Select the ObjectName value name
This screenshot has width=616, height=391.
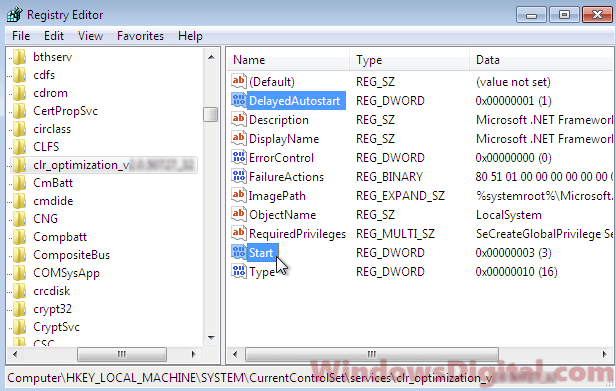pos(282,215)
